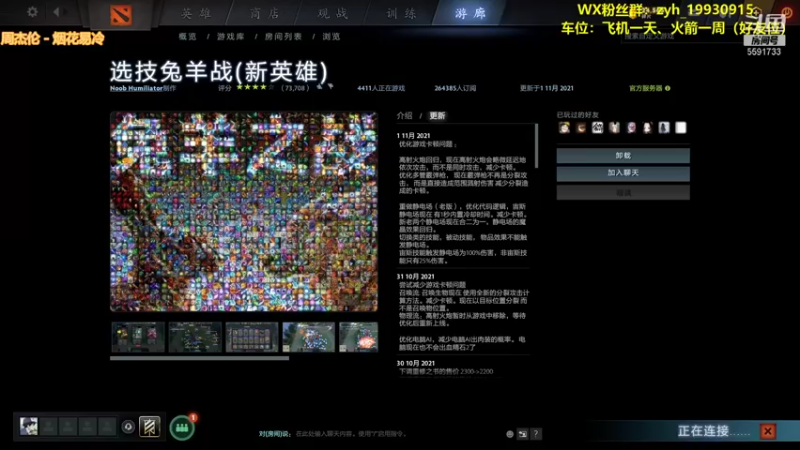Click the 4411人正在游戏 player count text
800x450 pixels.
[381, 88]
